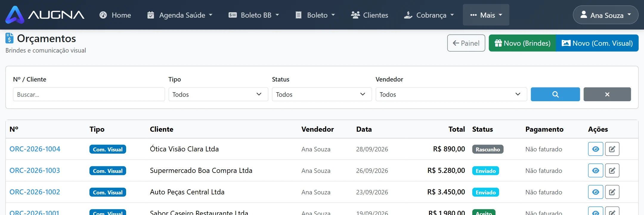644x215 pixels.
Task: Click the magnifier search button
Action: [x=555, y=94]
